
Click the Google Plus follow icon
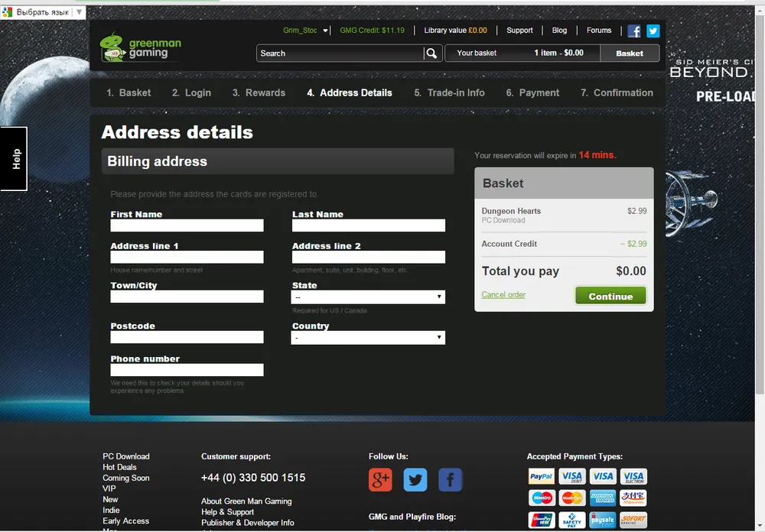tap(380, 479)
